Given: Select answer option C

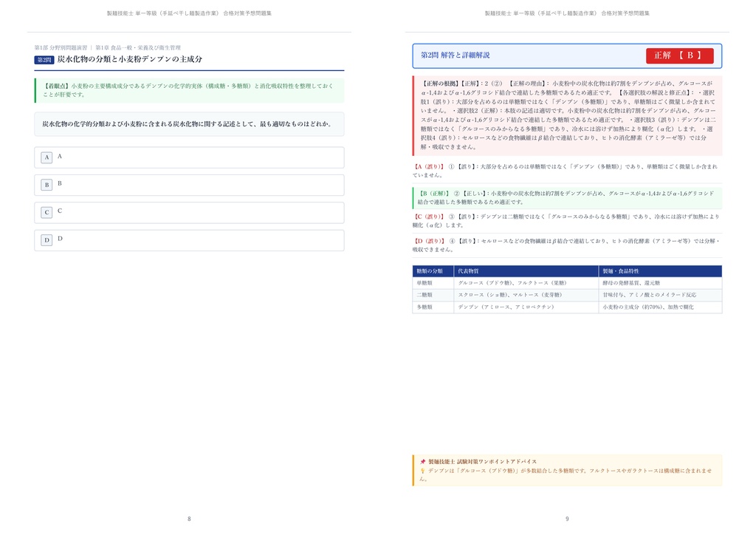Looking at the screenshot, I should click(189, 212).
